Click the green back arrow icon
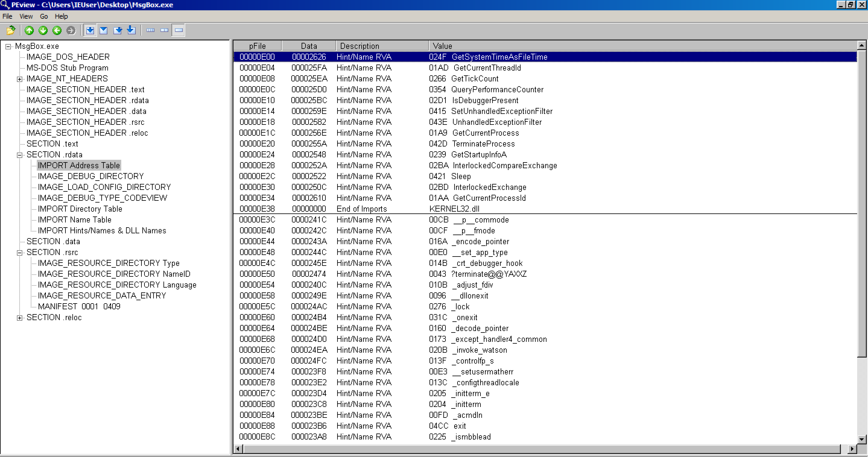This screenshot has width=868, height=457. [57, 30]
